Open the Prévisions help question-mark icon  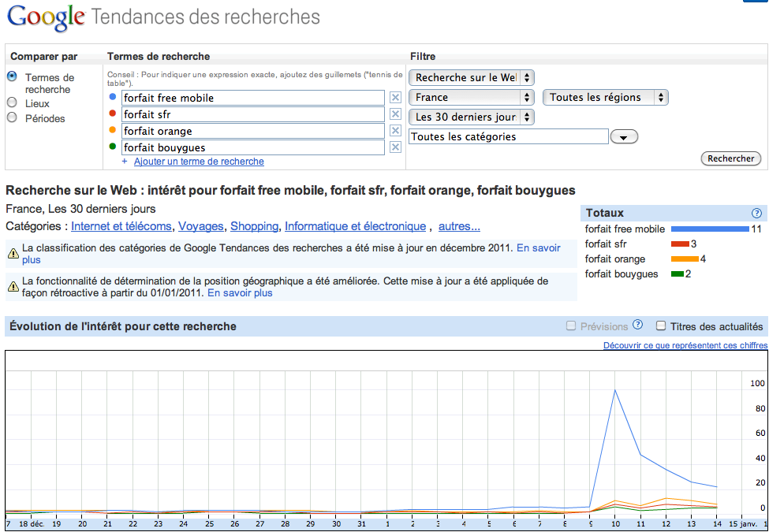(x=637, y=324)
